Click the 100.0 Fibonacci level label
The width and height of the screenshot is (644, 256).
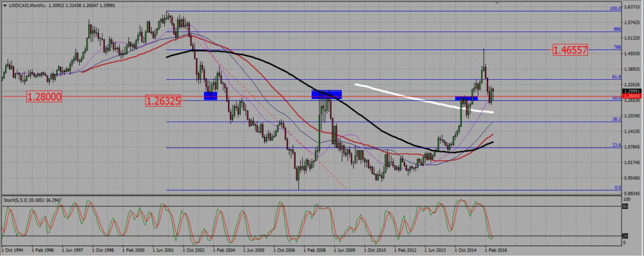(615, 8)
